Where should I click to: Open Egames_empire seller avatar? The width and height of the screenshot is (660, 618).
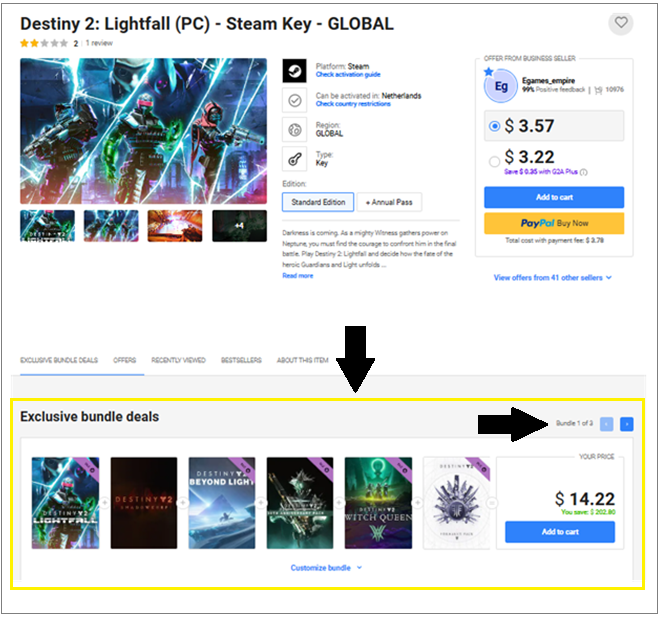click(x=500, y=86)
